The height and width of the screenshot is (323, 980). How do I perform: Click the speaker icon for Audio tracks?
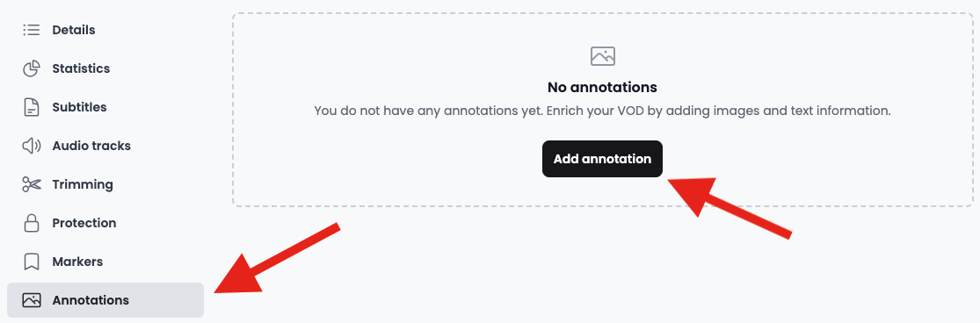pos(32,146)
